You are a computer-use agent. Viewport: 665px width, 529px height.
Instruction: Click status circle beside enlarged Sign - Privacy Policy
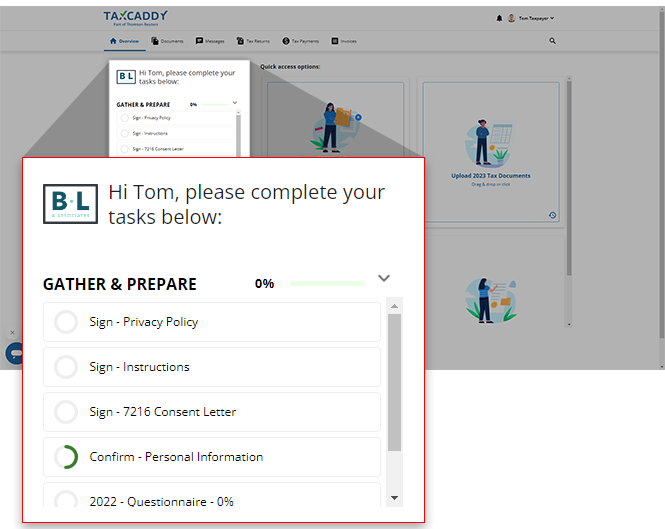point(66,322)
